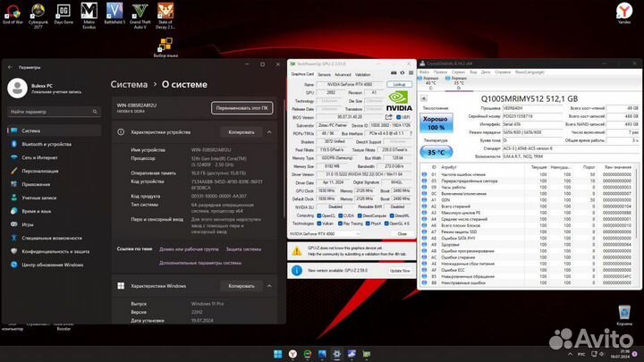Open the GPU selection dropdown in GPU-Z
The image size is (644, 362).
pos(325,233)
